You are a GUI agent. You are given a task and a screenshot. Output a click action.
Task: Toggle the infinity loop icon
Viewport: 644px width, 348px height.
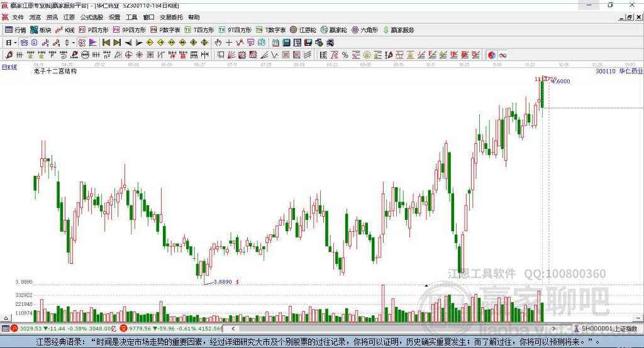502,55
